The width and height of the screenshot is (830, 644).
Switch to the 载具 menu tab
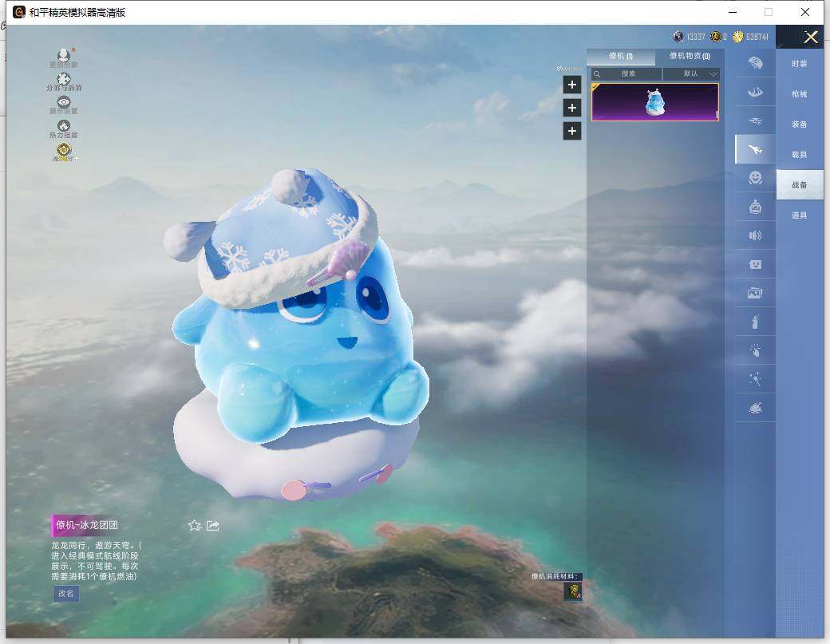(x=800, y=154)
